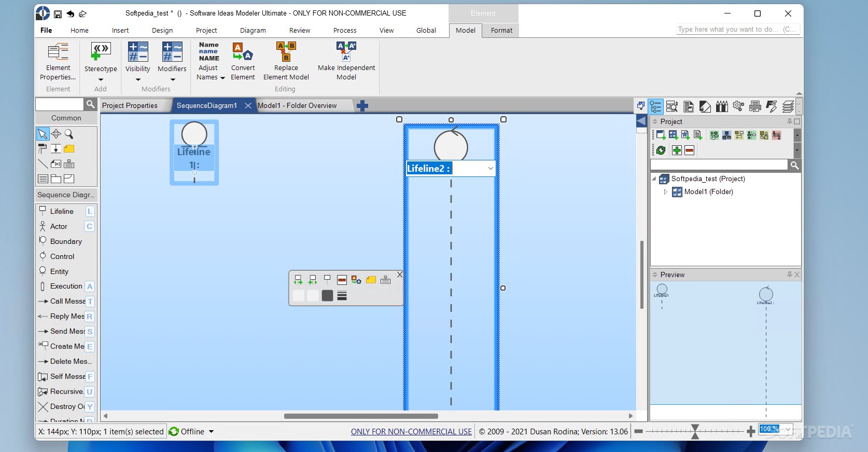Select the folder/package shape tool

click(x=55, y=179)
